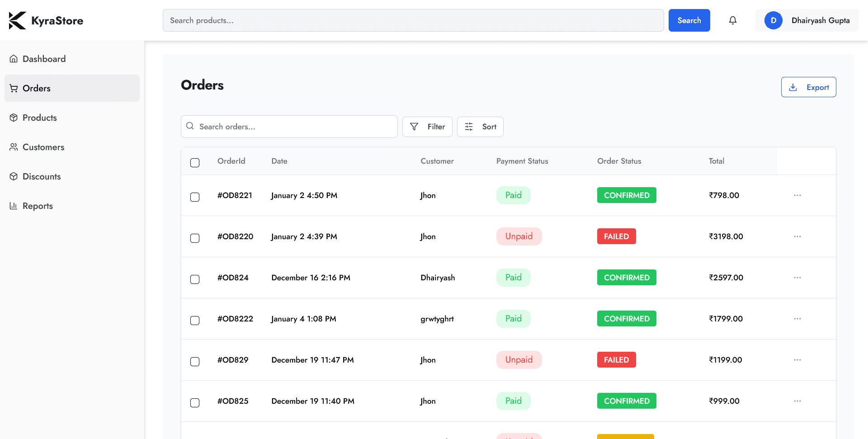Image resolution: width=868 pixels, height=439 pixels.
Task: Export the orders list
Action: coord(808,87)
